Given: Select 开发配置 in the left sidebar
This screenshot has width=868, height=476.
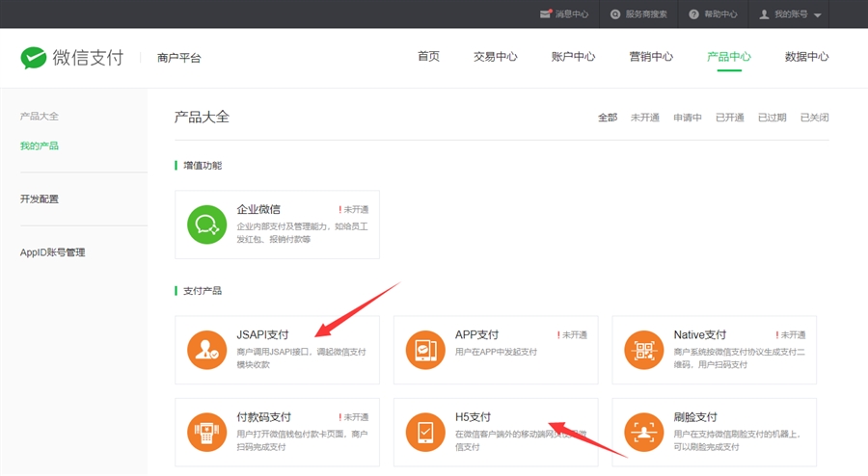Looking at the screenshot, I should click(40, 199).
